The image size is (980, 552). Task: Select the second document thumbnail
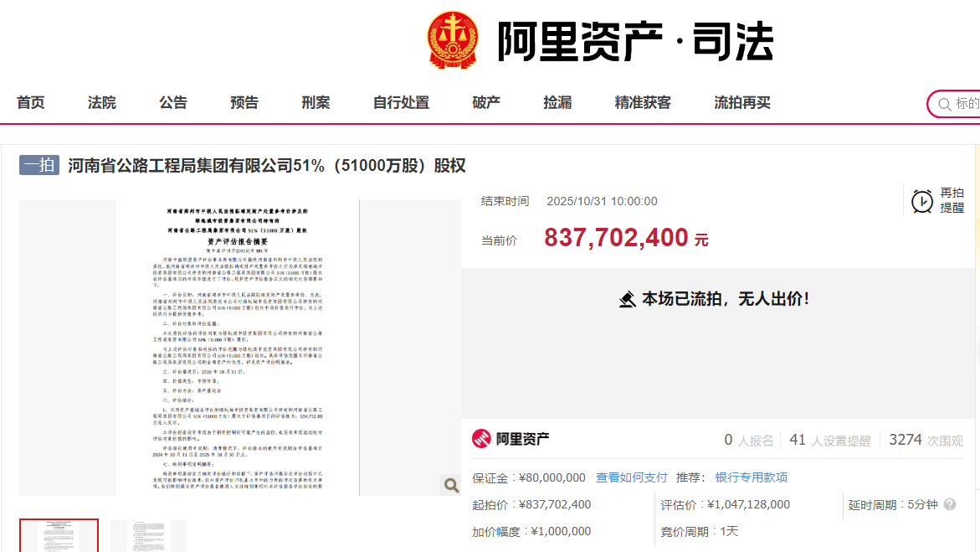[x=149, y=536]
